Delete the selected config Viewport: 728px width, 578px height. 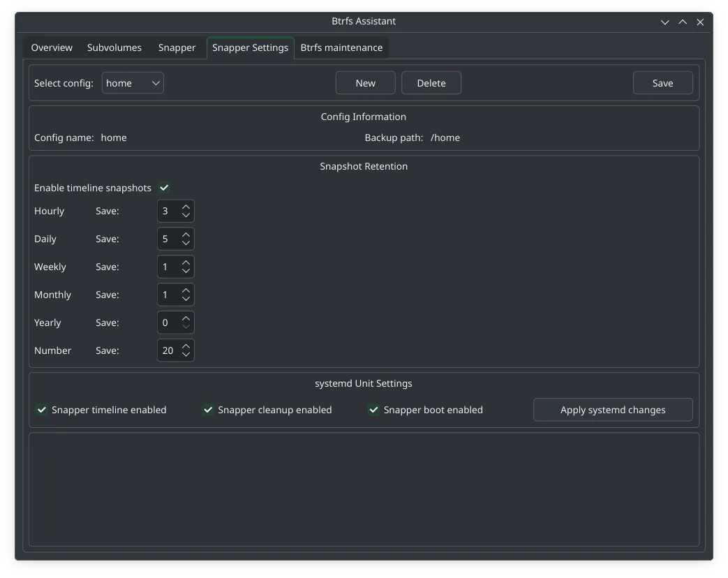click(x=431, y=83)
